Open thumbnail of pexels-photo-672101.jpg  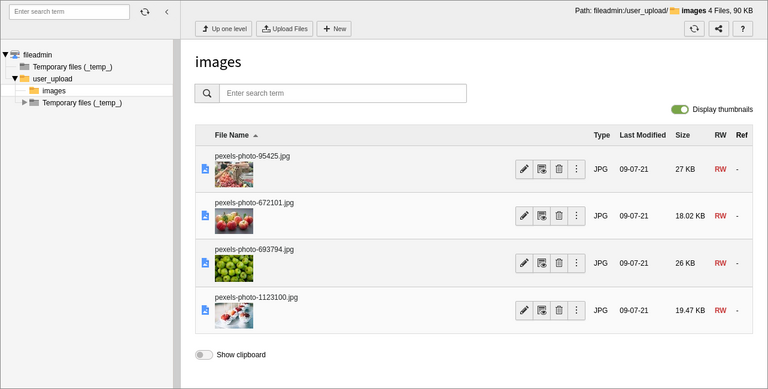pyautogui.click(x=234, y=221)
